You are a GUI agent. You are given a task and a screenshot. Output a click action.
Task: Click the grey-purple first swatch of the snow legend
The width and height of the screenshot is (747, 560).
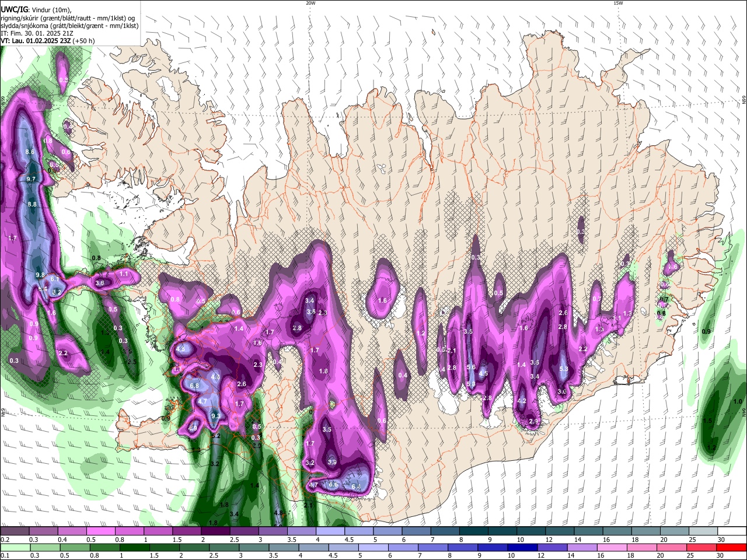tap(15, 531)
